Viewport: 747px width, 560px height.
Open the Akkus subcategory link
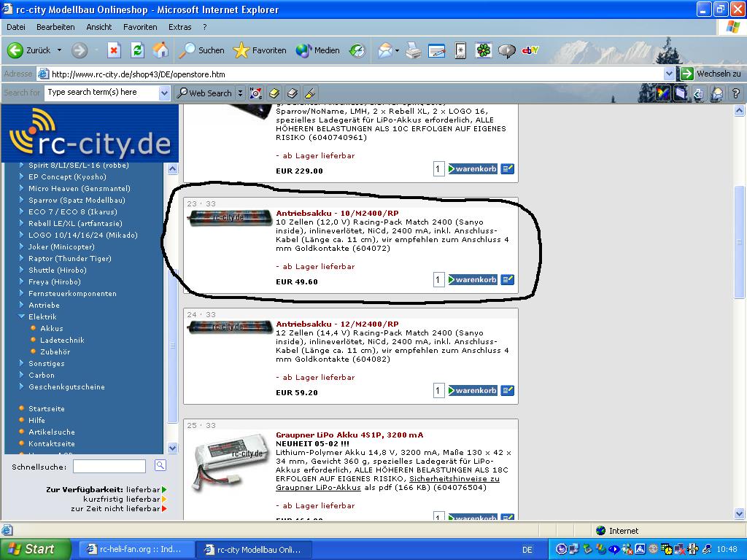pos(52,328)
